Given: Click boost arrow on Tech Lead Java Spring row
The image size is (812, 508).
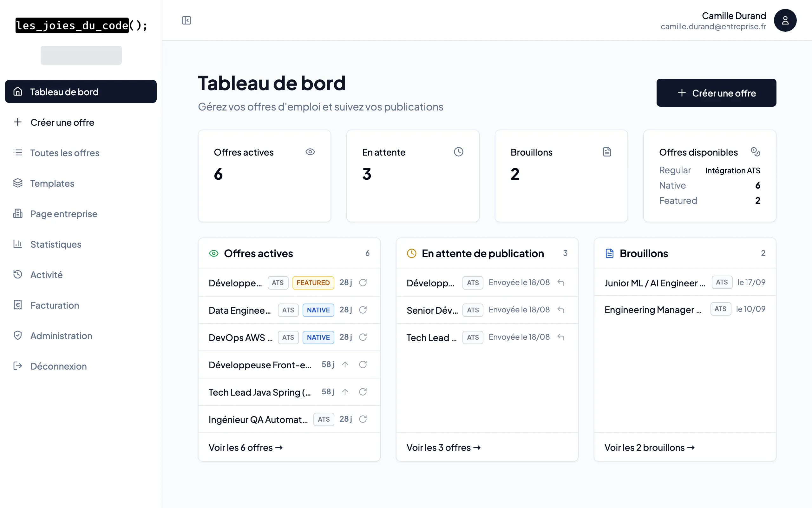Looking at the screenshot, I should tap(345, 392).
